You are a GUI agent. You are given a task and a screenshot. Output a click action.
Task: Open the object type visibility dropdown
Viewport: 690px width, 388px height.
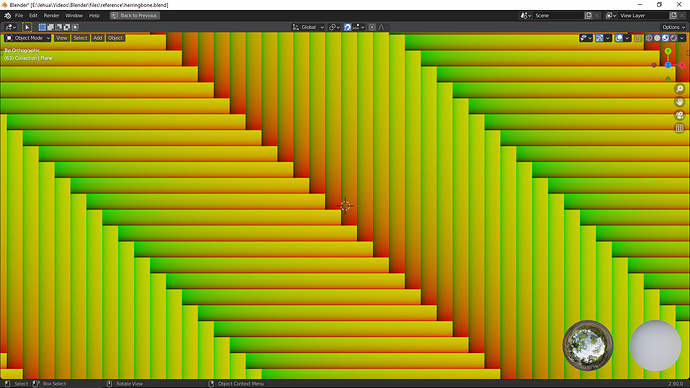(586, 38)
